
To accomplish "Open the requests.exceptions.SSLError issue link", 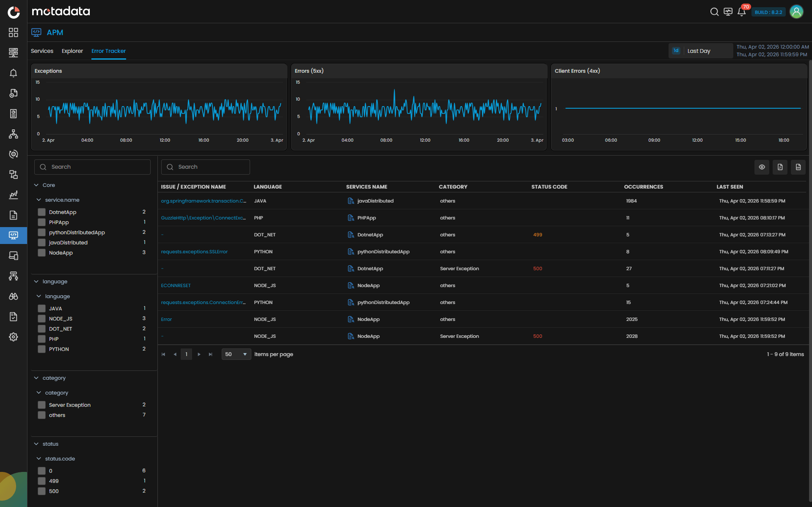I will pos(194,252).
